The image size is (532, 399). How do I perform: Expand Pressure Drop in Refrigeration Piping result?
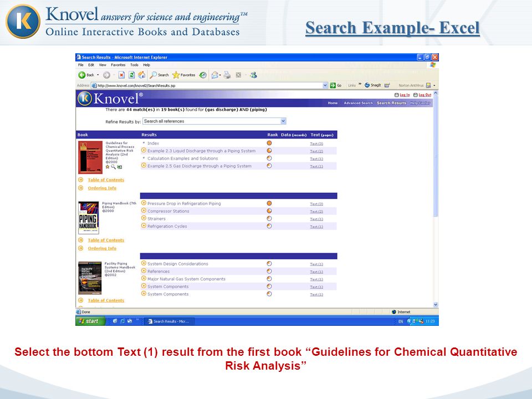pos(144,203)
